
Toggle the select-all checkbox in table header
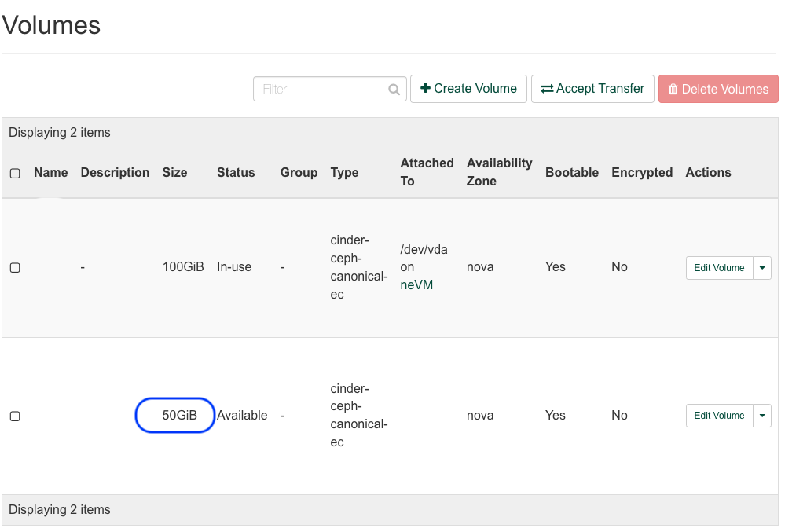click(x=15, y=173)
